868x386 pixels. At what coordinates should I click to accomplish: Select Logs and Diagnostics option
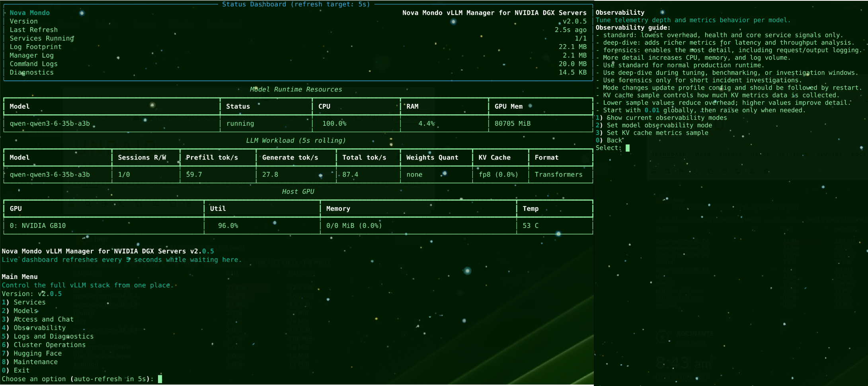[x=48, y=336]
